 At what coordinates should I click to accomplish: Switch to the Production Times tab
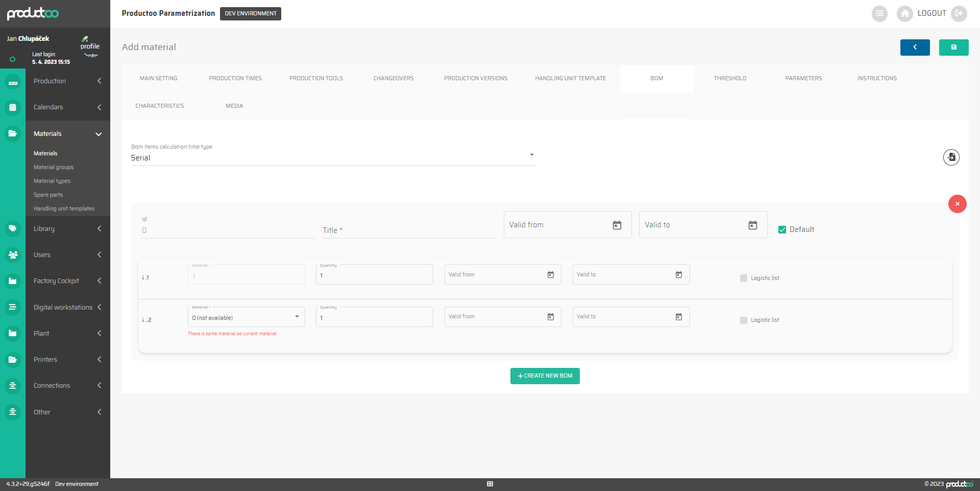[x=235, y=78]
